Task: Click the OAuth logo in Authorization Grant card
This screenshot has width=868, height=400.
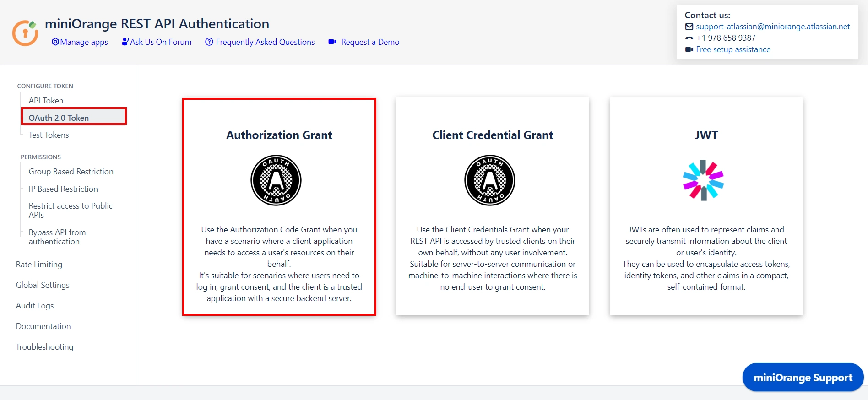Action: pyautogui.click(x=276, y=180)
